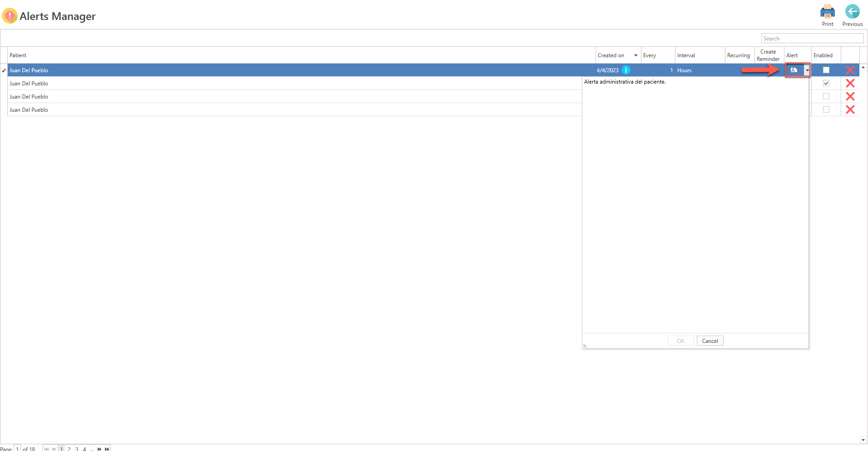Delete the fourth Juan Del Pueblo alert
This screenshot has height=451, width=868.
pyautogui.click(x=850, y=109)
